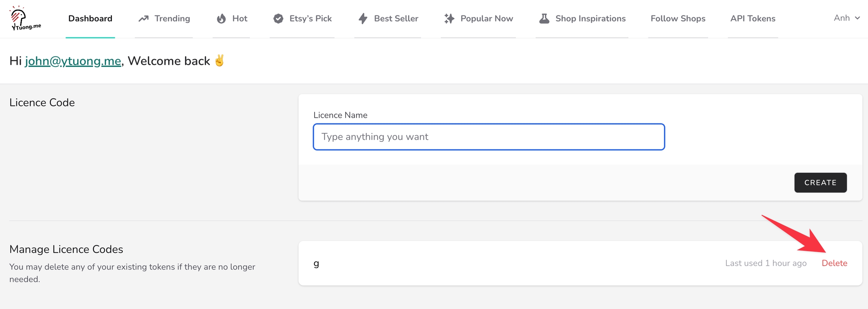Open the john@ytuong.me email link
The height and width of the screenshot is (309, 868).
click(73, 61)
